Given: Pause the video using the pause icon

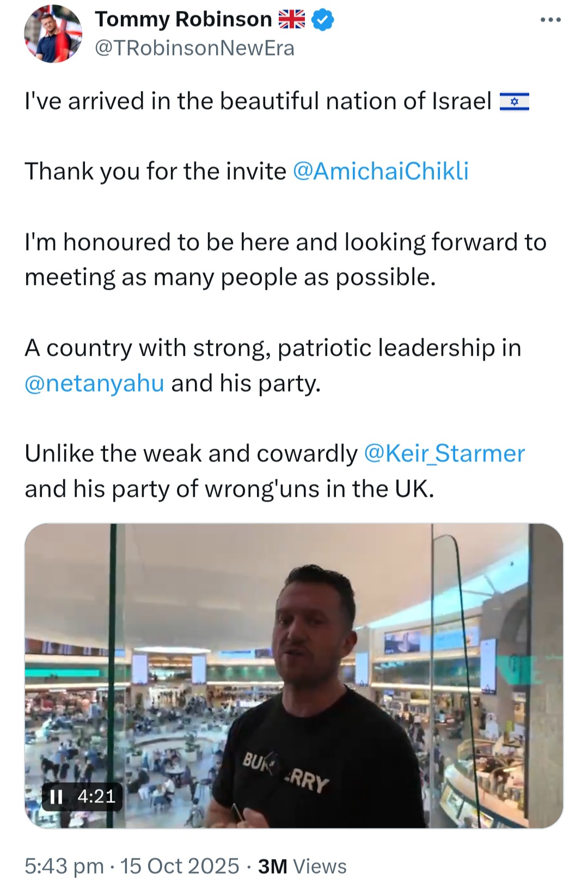Looking at the screenshot, I should 56,797.
